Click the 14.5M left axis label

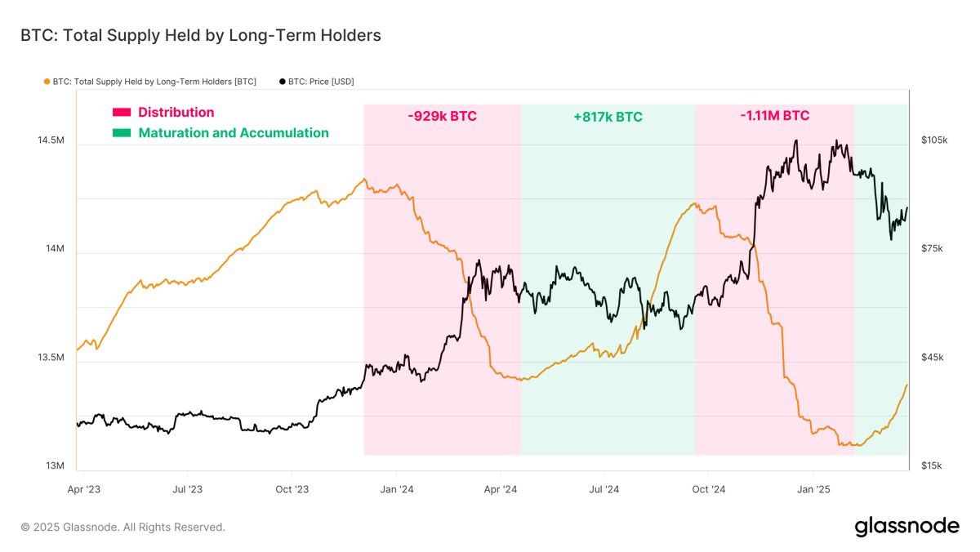51,140
